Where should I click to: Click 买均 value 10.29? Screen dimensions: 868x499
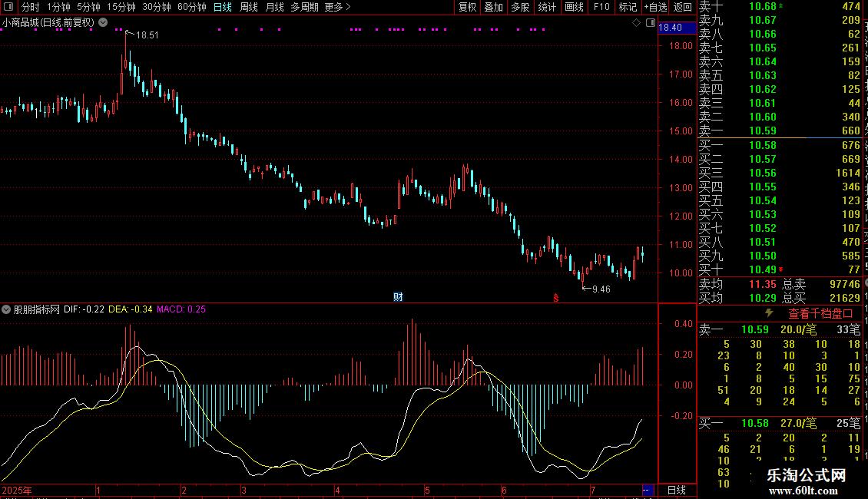tap(762, 298)
